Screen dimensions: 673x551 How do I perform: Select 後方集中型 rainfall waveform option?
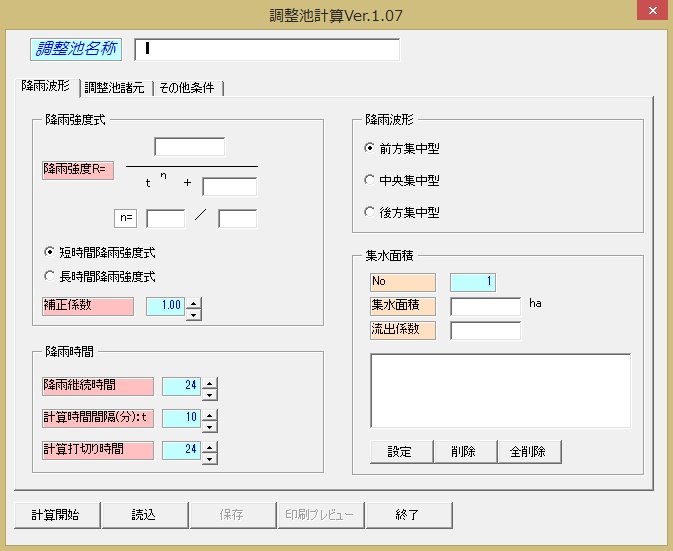click(370, 213)
